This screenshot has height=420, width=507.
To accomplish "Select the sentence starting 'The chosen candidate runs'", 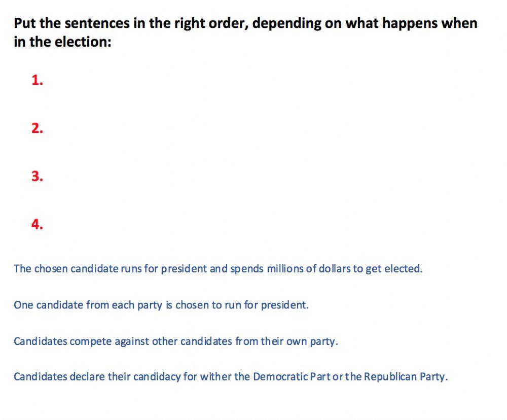I will (x=218, y=269).
